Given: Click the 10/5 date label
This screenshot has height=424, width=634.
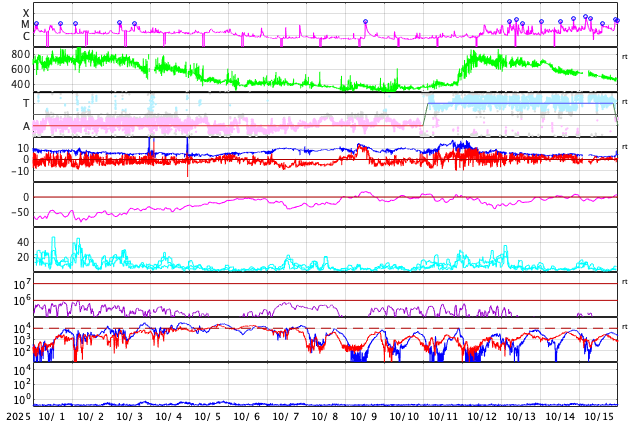Looking at the screenshot, I should (x=208, y=416).
